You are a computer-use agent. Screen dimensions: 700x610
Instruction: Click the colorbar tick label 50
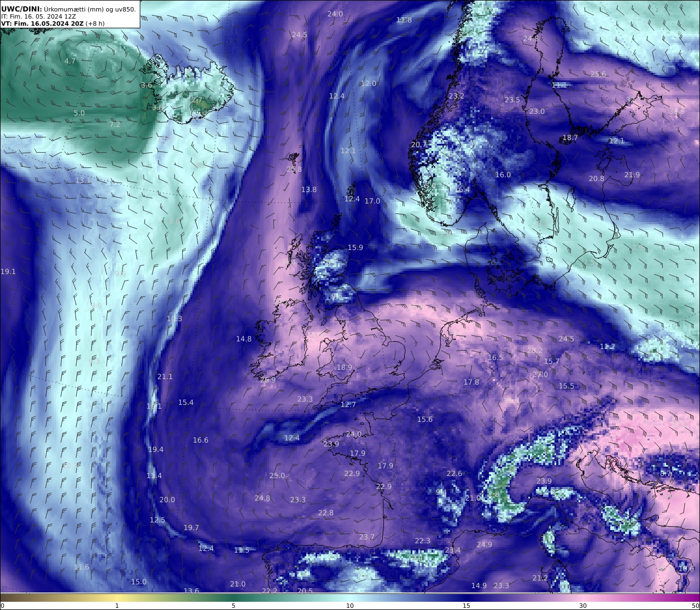click(695, 606)
